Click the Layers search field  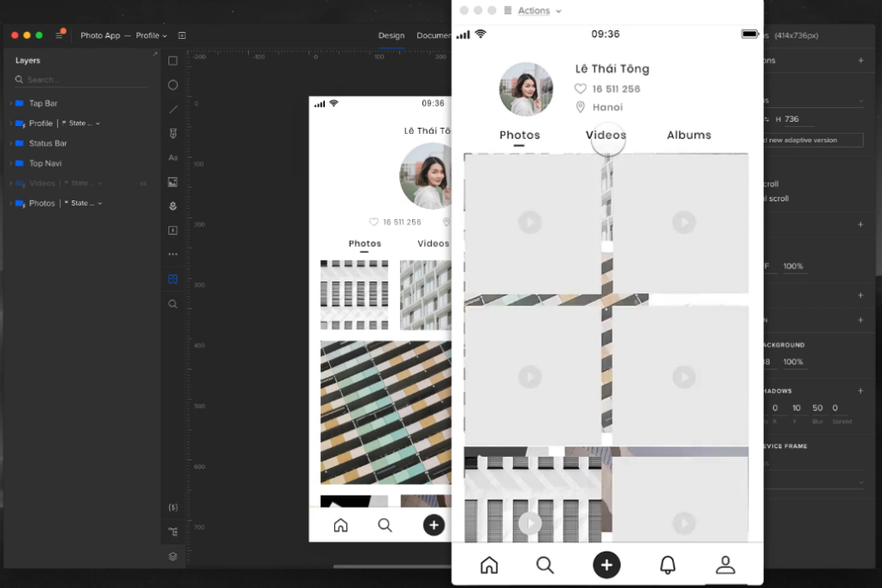coord(82,79)
